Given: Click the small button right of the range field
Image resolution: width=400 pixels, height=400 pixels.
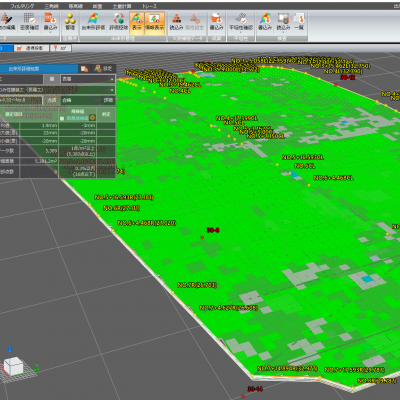Looking at the screenshot, I should point(52,100).
